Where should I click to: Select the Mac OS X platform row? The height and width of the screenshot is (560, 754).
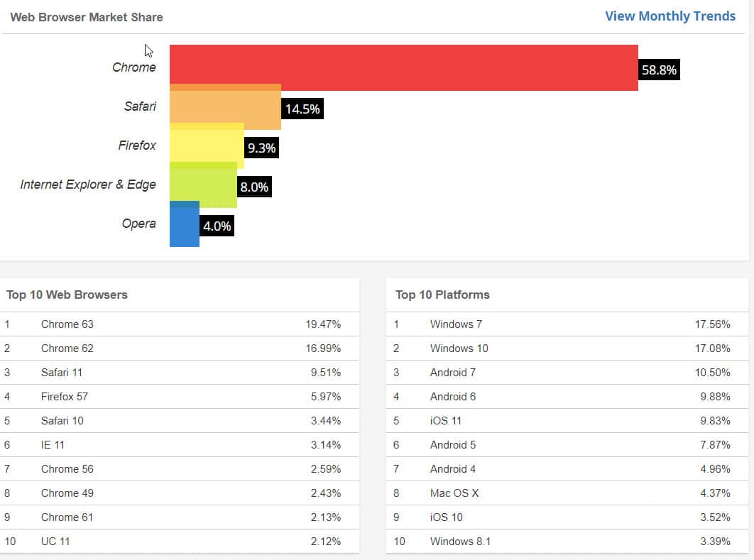454,493
